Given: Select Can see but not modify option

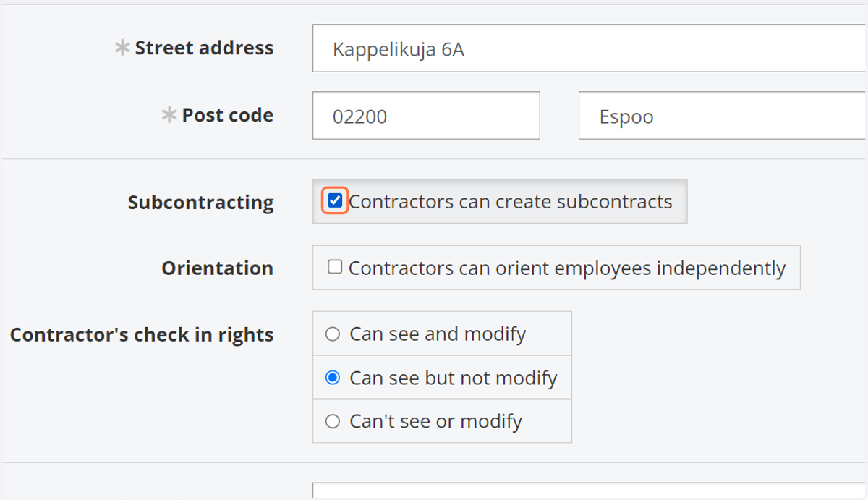Looking at the screenshot, I should [333, 378].
